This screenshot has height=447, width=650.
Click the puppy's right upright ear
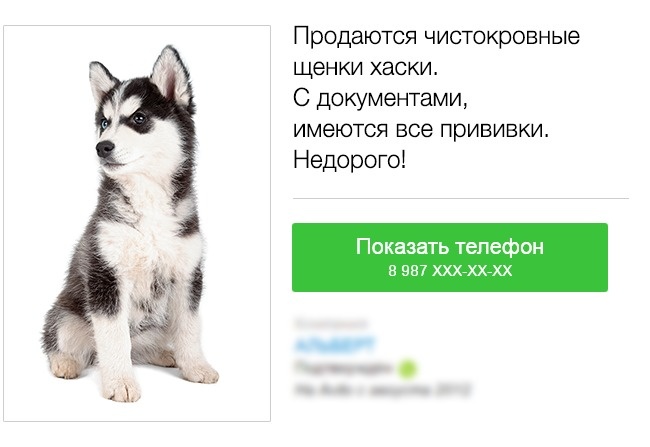point(171,75)
